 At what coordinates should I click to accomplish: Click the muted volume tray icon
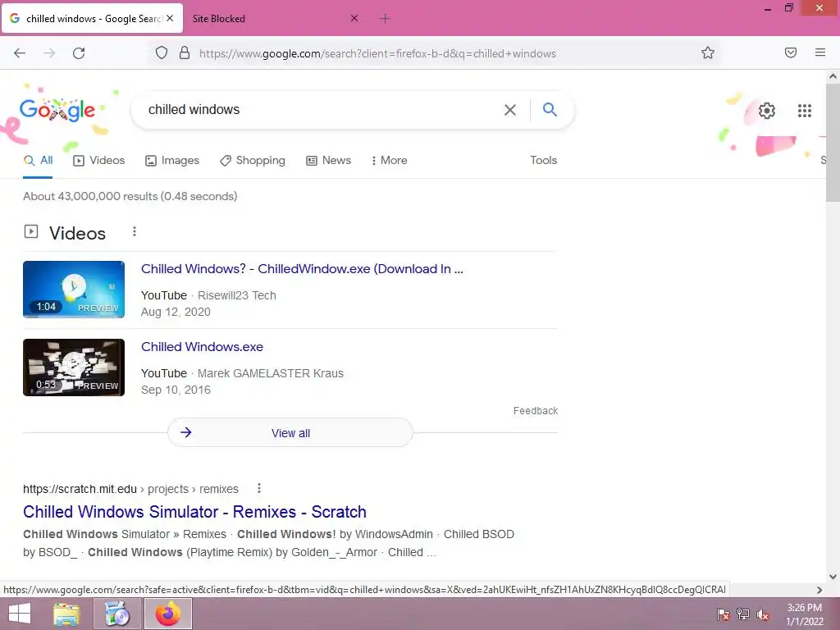[763, 614]
